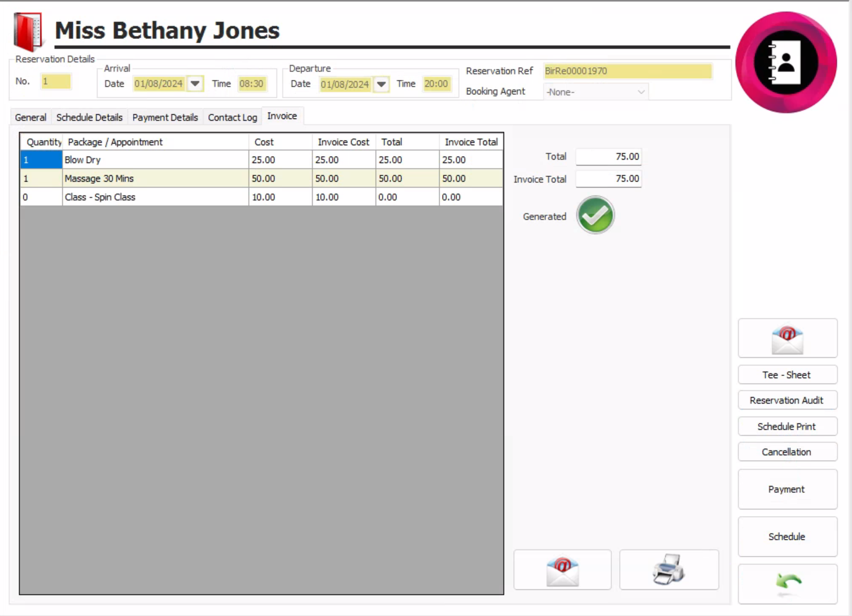Click the red book icon beside the name
This screenshot has height=616, width=852.
[x=28, y=32]
